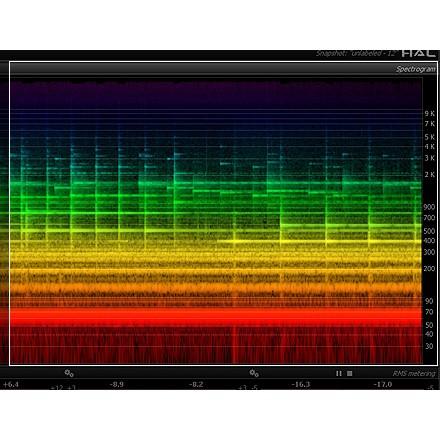This screenshot has height=440, width=440.
Task: Stop the spectrogram with the square button
Action: tap(349, 373)
